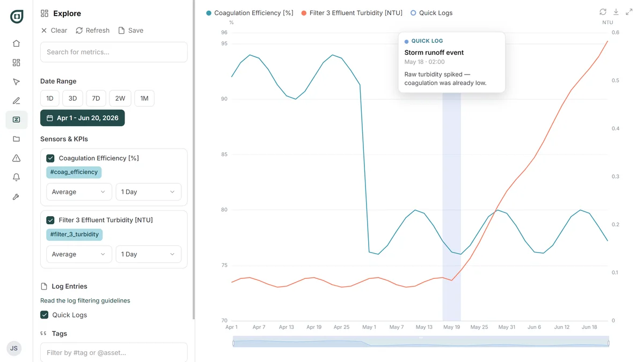Click the Storm runoff event tooltip title

tap(434, 53)
